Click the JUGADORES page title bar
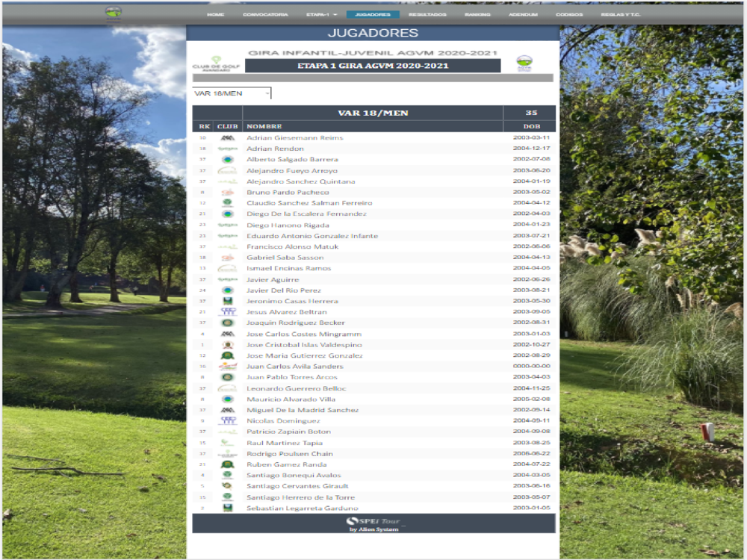The width and height of the screenshot is (747, 560). tap(373, 33)
